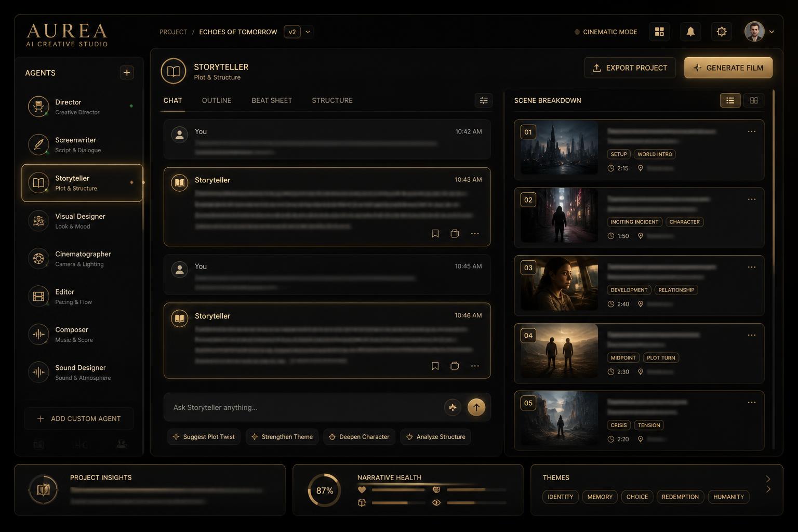Open scene 02 more options menu

coord(752,199)
